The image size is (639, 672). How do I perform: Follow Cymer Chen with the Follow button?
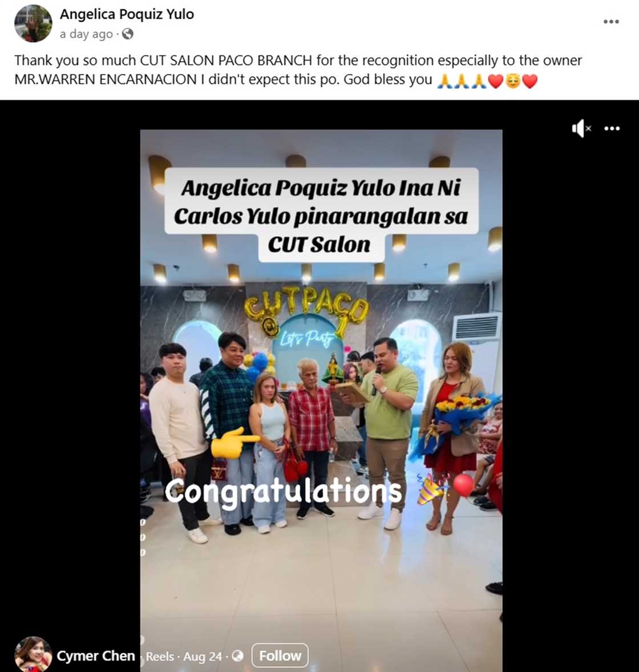(280, 655)
